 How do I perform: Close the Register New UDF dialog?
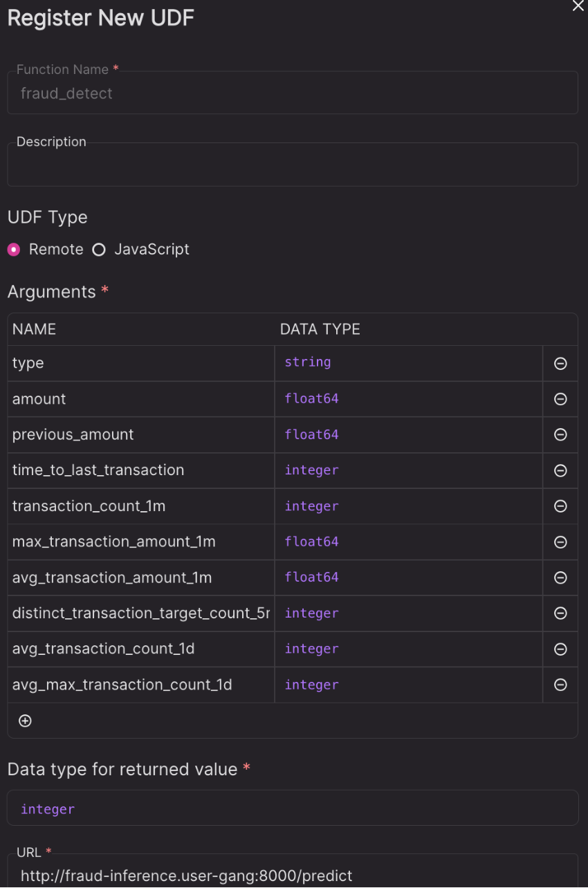click(578, 6)
